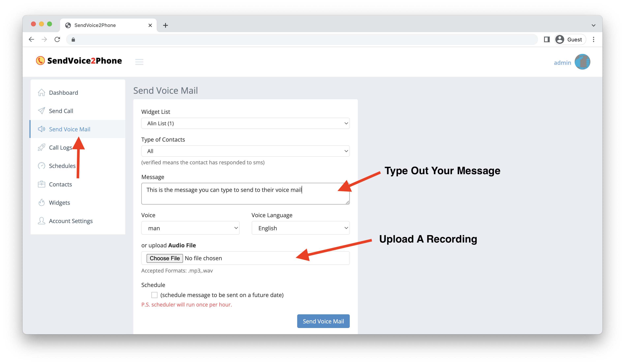Click the Dashboard home icon
This screenshot has height=364, width=625.
(41, 93)
